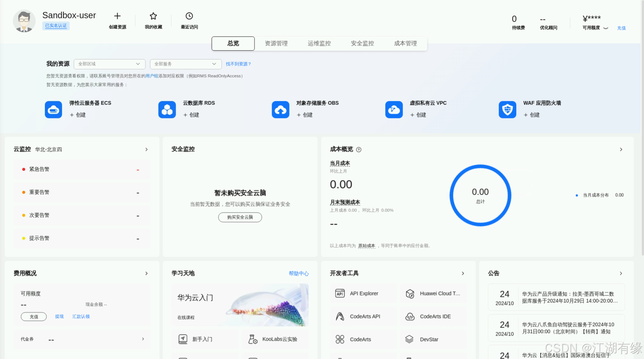Click the 对象存储服务 OBS icon
This screenshot has width=644, height=359.
pyautogui.click(x=280, y=110)
